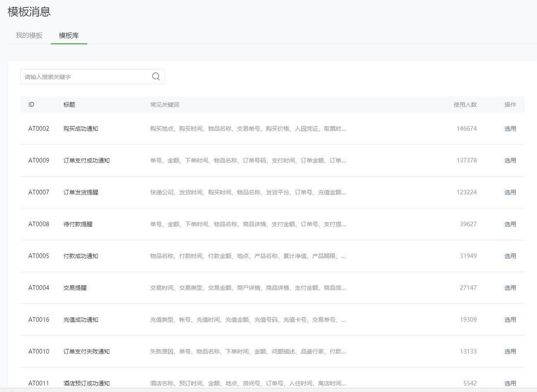
Task: Click the search magnifier icon
Action: (x=156, y=77)
